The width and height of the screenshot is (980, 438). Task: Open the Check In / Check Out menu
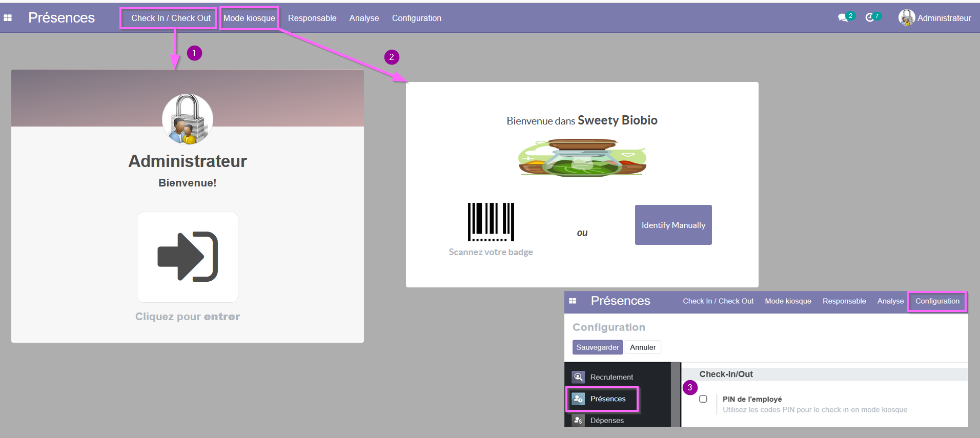[171, 18]
